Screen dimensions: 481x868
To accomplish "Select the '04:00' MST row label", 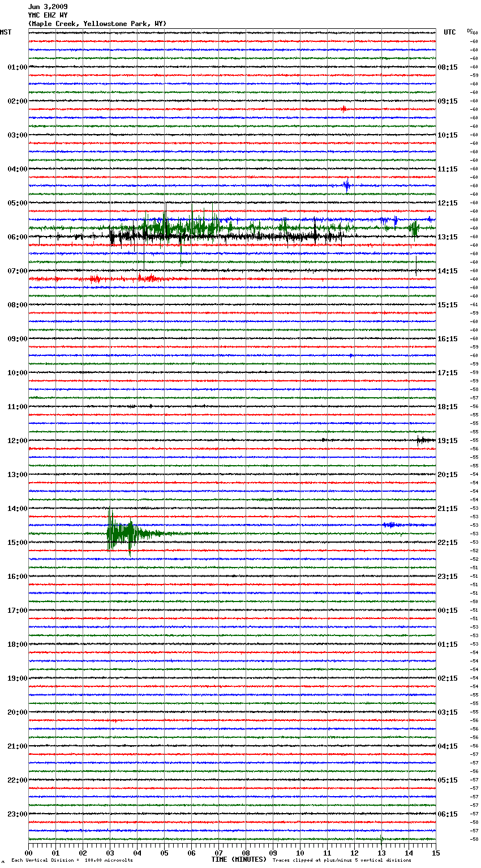I will (18, 169).
